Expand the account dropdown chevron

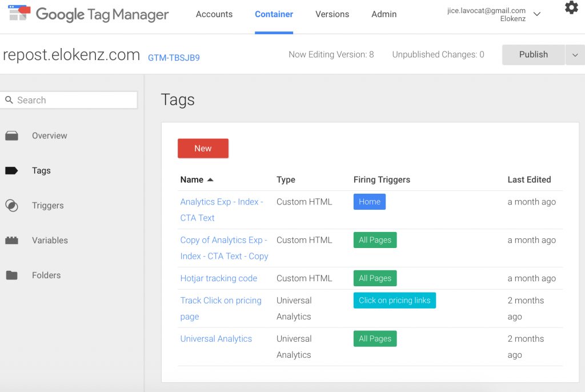pos(537,14)
